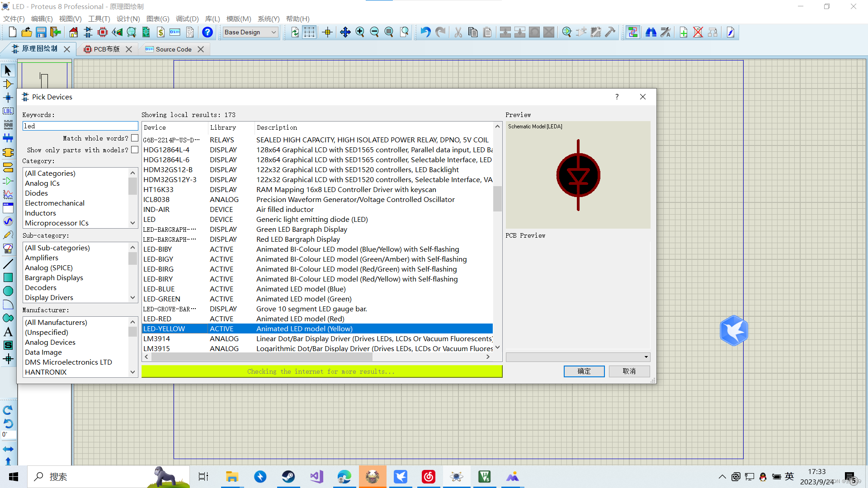This screenshot has width=868, height=488.
Task: Click the Undo arrow in the toolbar
Action: 425,32
